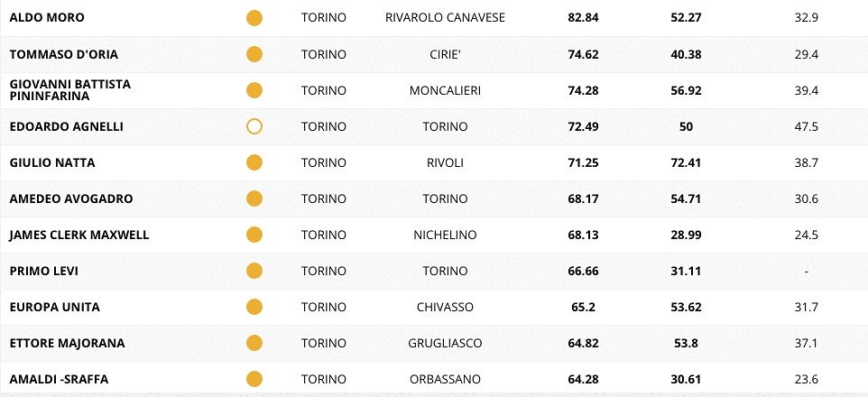The width and height of the screenshot is (868, 397).
Task: Click the 72.41 value in GIULIO NATTA row
Action: coord(686,162)
